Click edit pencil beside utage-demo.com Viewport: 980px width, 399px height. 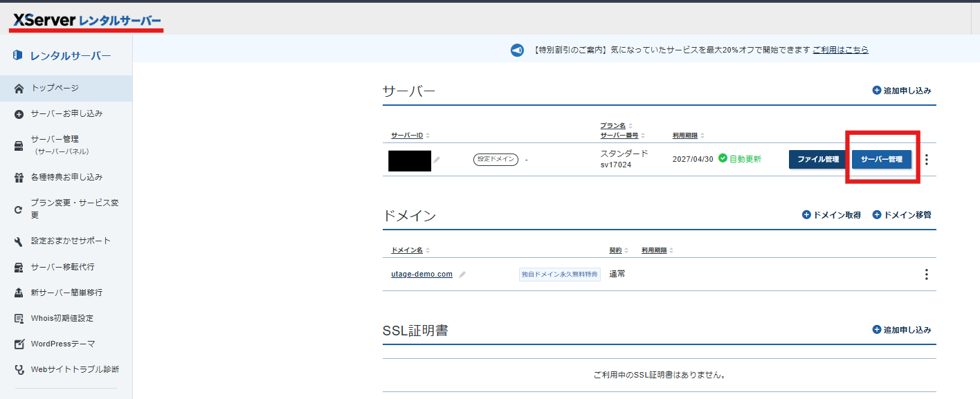pyautogui.click(x=462, y=275)
